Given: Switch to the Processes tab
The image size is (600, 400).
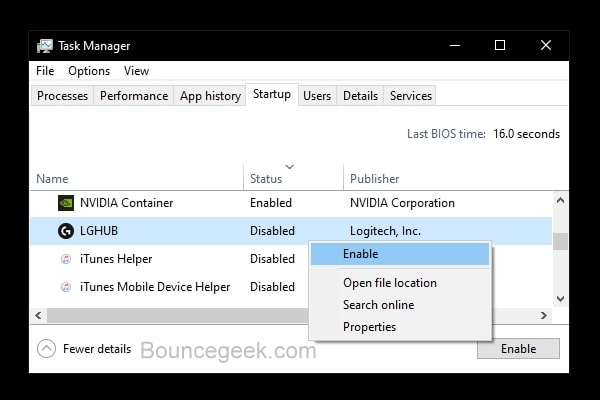Looking at the screenshot, I should [62, 96].
